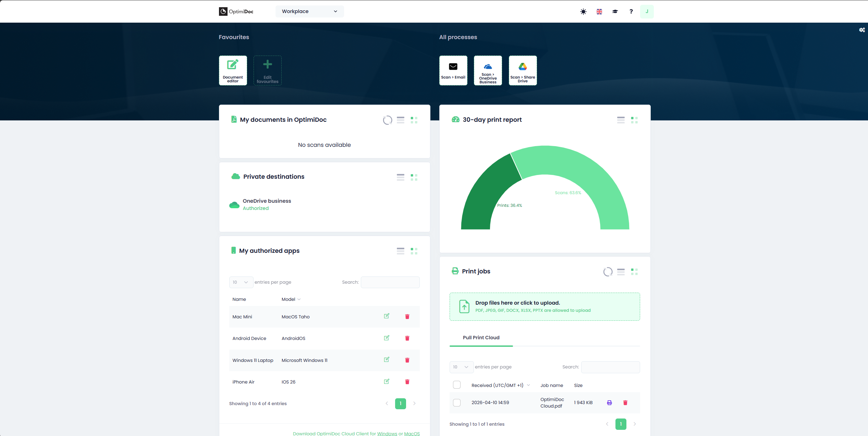Image resolution: width=868 pixels, height=436 pixels.
Task: Open the Document editor favourite tile
Action: [x=233, y=70]
